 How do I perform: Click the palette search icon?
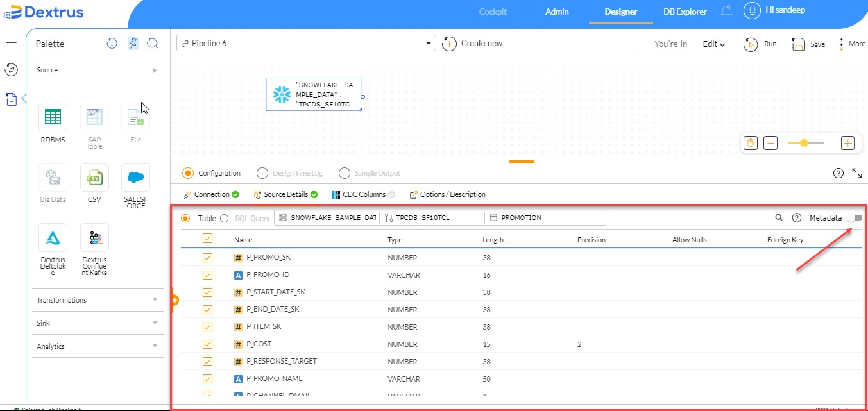point(153,44)
